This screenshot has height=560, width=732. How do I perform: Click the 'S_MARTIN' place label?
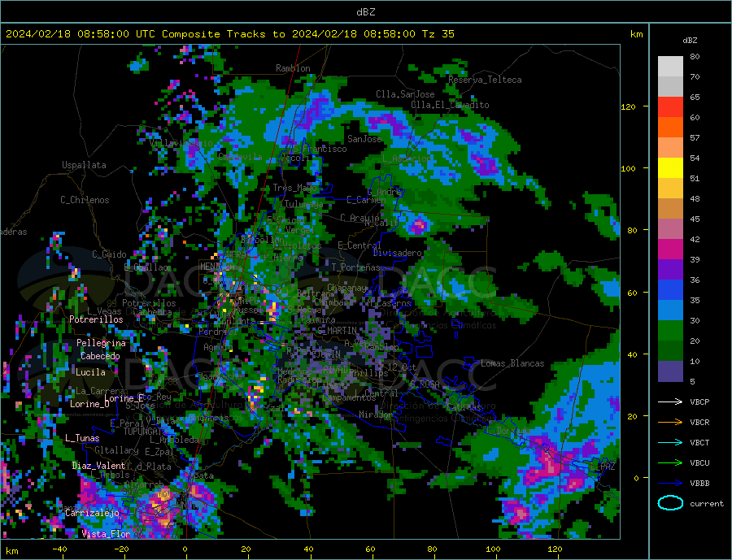337,331
